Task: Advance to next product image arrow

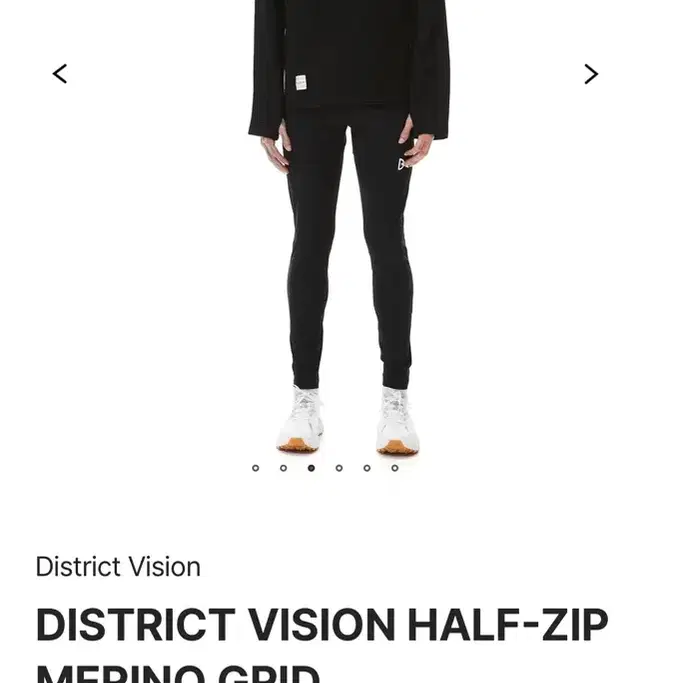Action: pos(591,74)
